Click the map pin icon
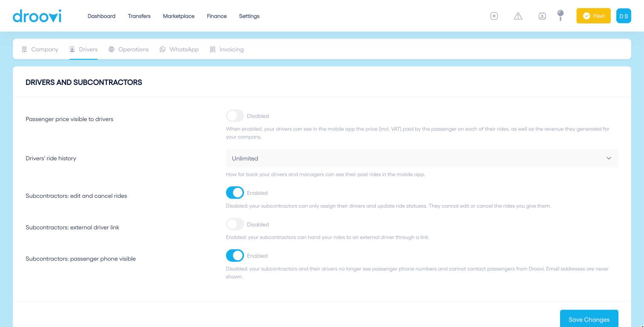 [x=561, y=15]
